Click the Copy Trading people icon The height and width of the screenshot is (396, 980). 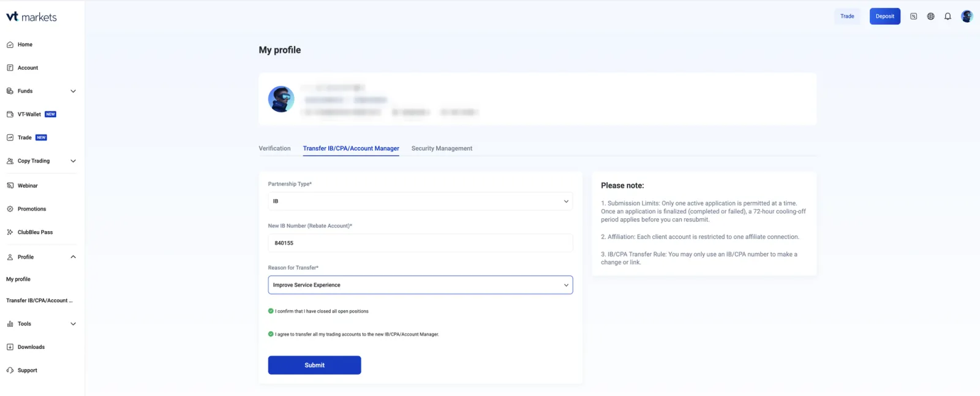click(10, 161)
